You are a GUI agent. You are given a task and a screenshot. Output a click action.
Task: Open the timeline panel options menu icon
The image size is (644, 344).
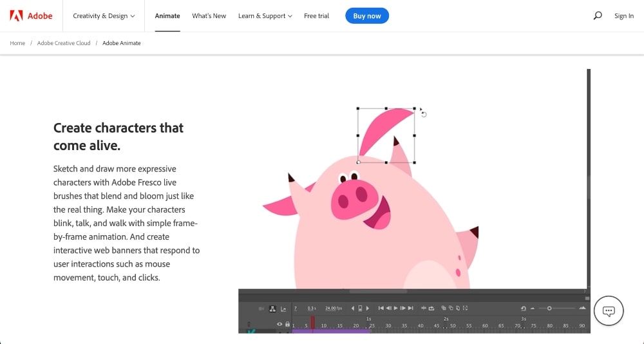tap(587, 298)
